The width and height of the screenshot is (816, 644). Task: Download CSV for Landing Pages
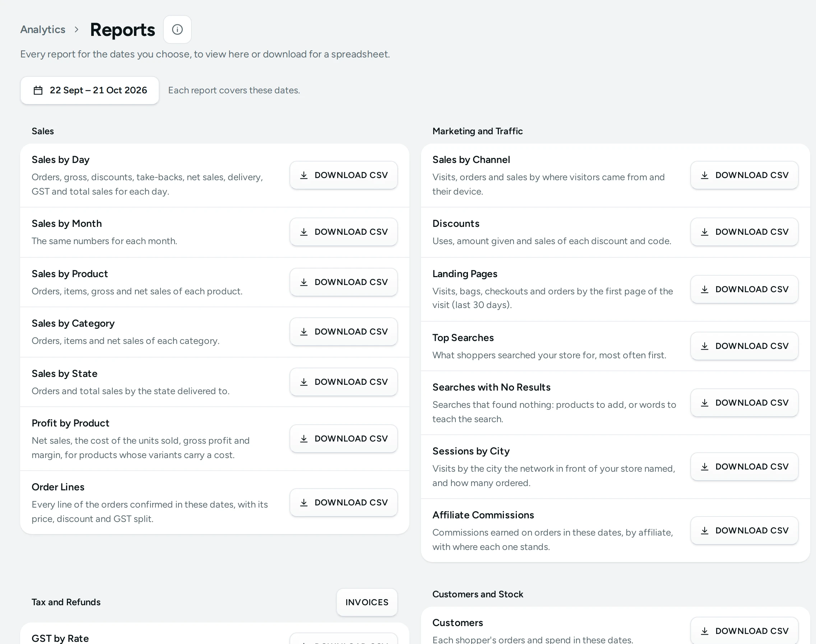[744, 289]
